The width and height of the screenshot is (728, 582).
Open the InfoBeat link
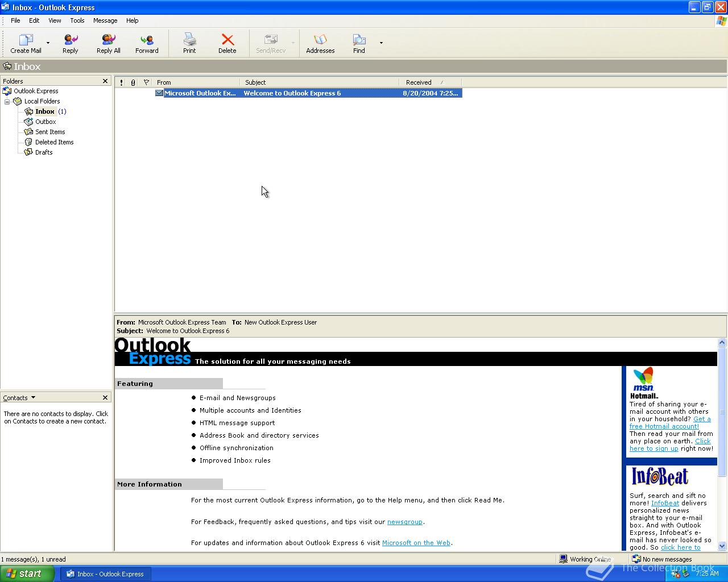pos(665,503)
